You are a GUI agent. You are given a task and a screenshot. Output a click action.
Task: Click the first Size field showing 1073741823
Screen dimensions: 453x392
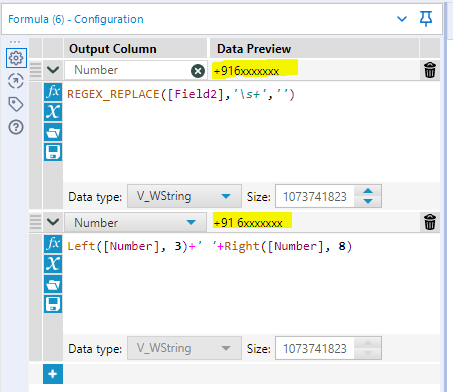tap(315, 196)
